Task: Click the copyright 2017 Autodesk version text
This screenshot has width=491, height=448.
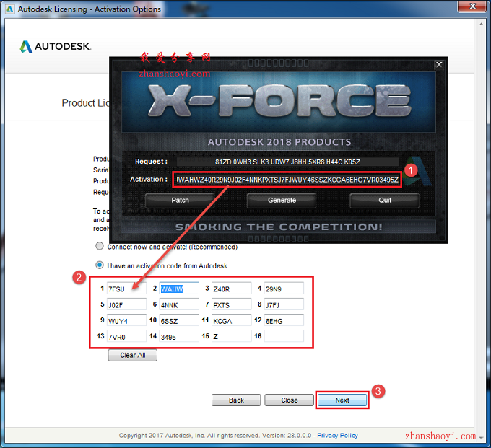Action: 215,436
